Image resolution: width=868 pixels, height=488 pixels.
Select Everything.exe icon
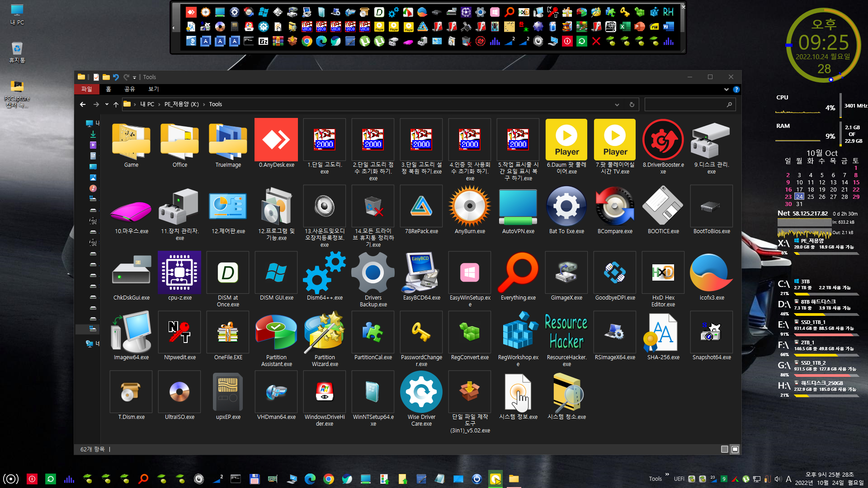pos(518,272)
